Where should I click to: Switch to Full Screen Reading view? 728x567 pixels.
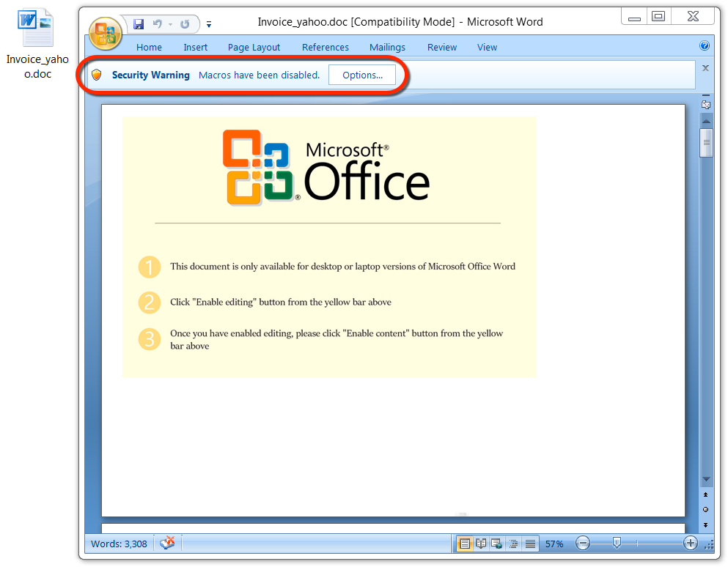[x=481, y=544]
